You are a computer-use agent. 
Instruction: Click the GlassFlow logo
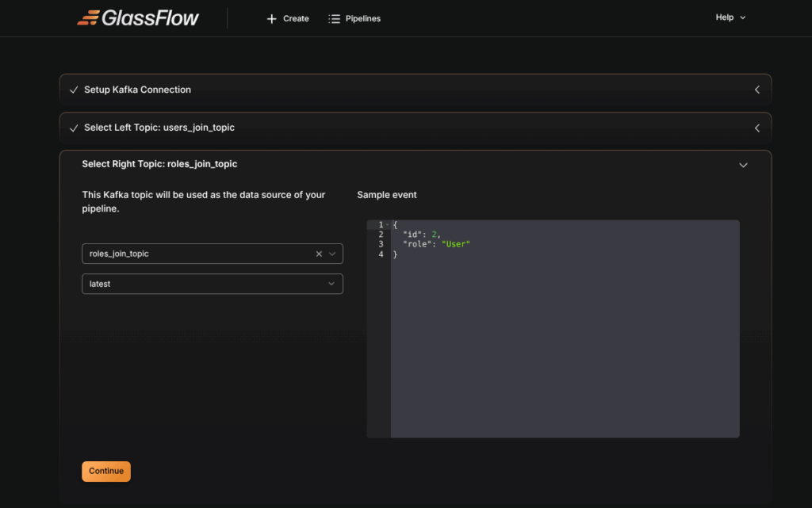[138, 17]
